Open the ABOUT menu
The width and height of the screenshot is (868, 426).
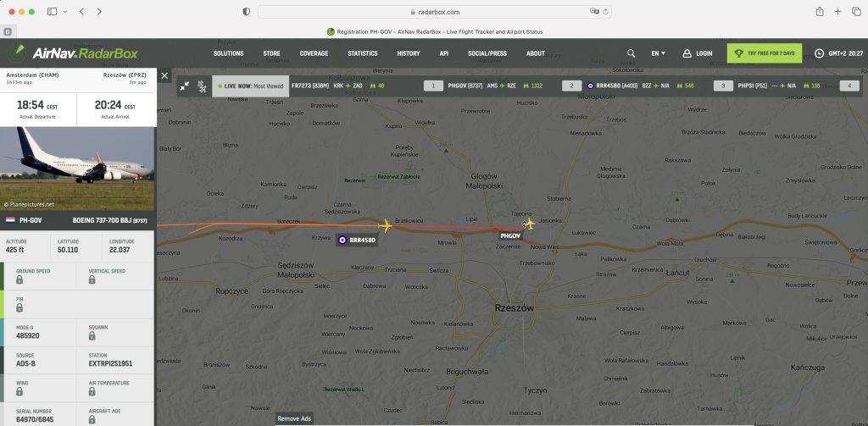point(536,53)
